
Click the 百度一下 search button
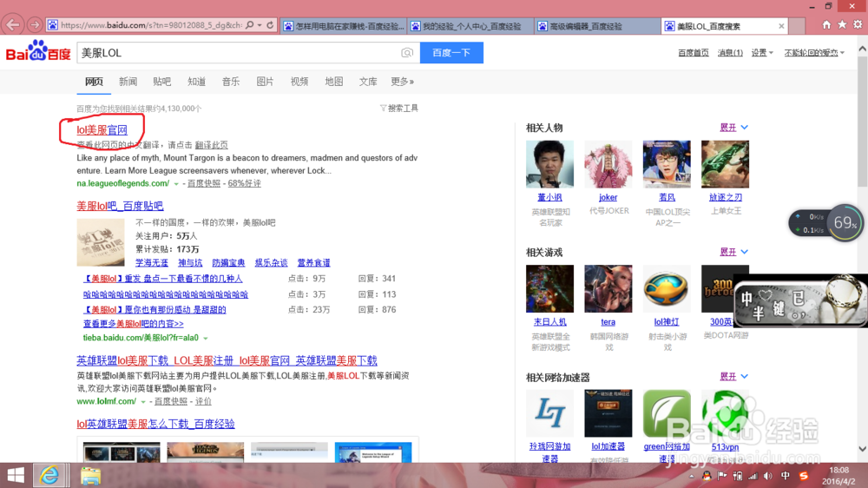451,53
